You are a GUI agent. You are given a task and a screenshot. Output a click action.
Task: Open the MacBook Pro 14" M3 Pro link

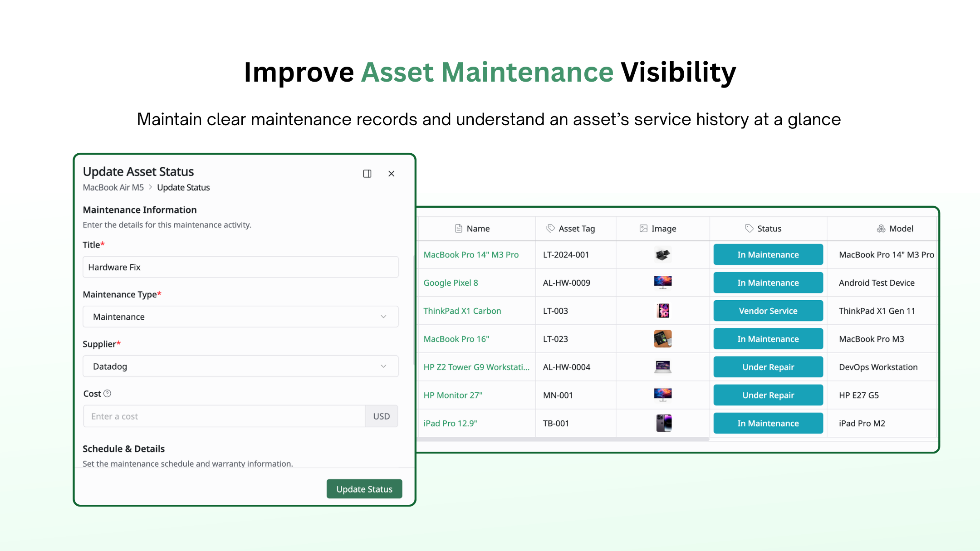coord(471,255)
